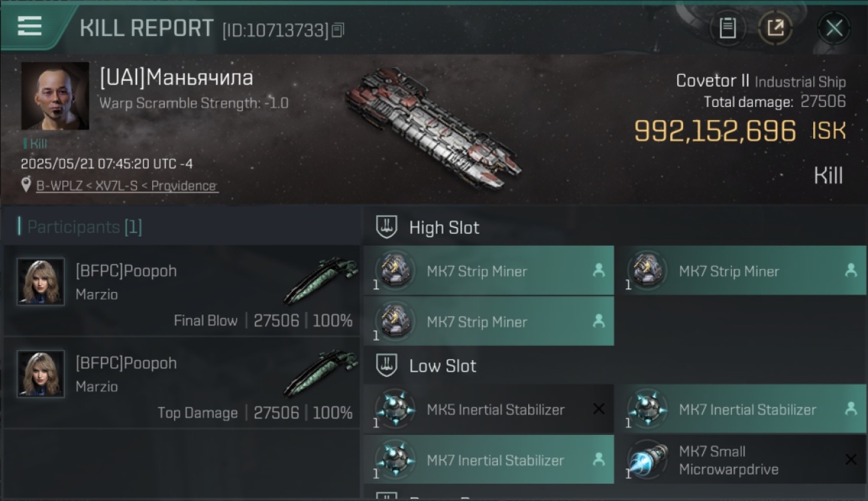Click the Covetor II ship image
This screenshot has width=868, height=501.
[x=433, y=128]
